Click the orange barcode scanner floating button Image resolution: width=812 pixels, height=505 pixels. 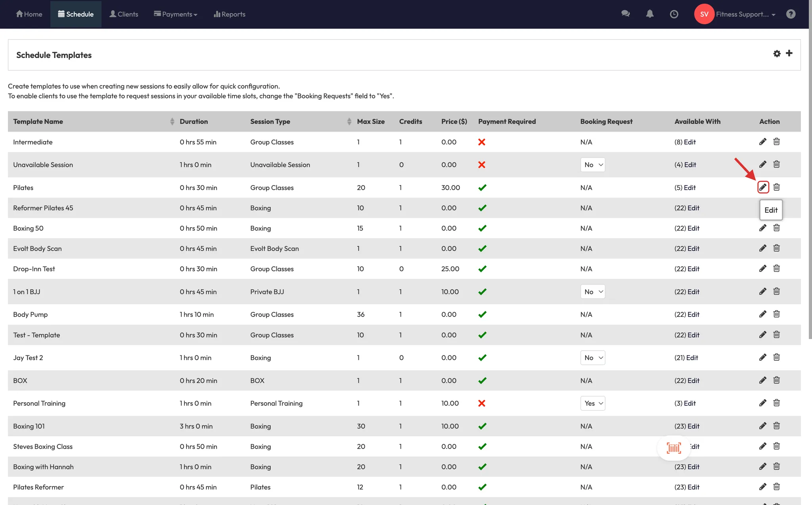pyautogui.click(x=674, y=448)
